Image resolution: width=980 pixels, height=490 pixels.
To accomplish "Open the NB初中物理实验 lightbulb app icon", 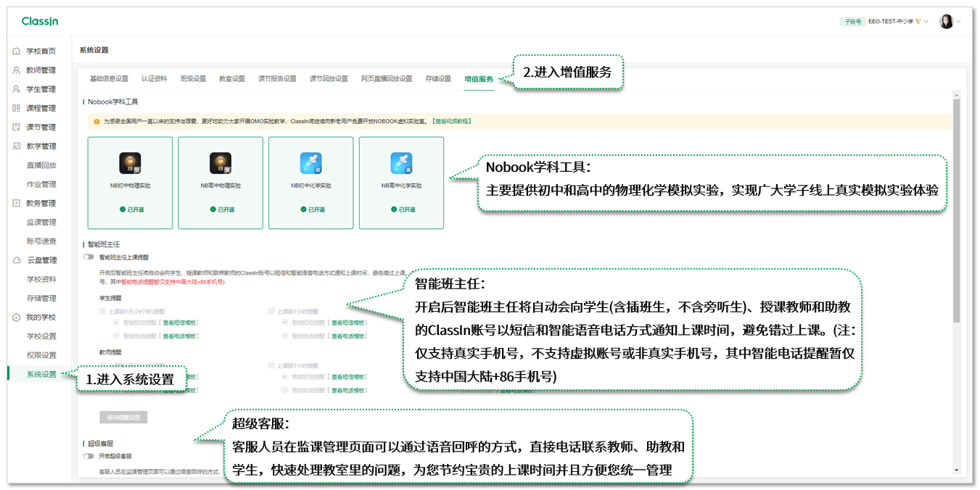I will point(130,163).
